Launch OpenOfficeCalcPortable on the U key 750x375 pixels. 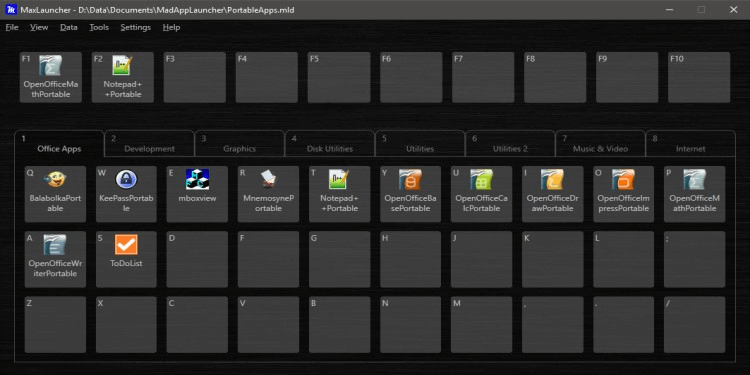[x=482, y=194]
